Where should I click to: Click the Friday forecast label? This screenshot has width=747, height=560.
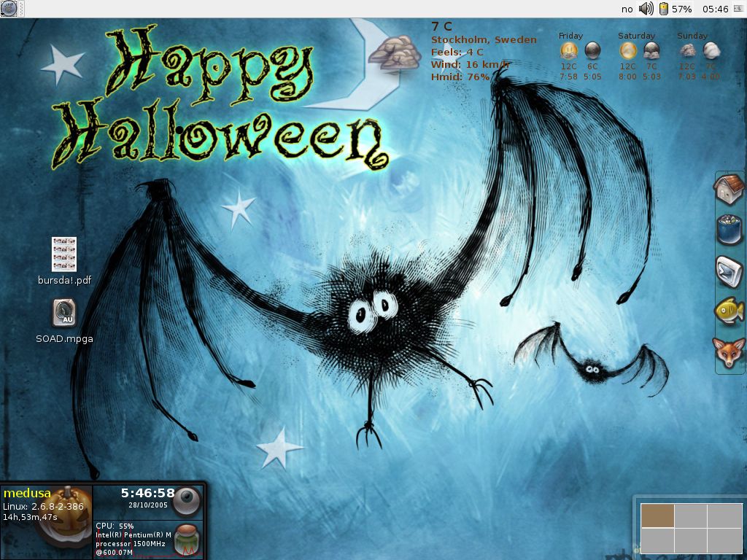tap(570, 36)
